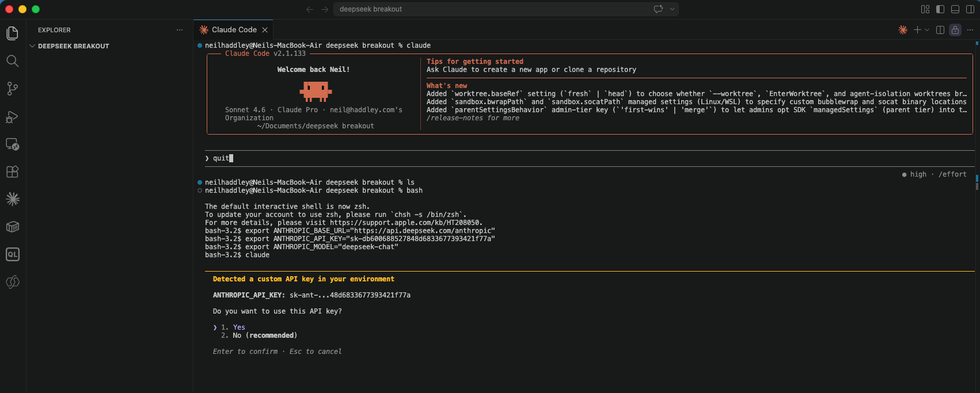Open the Source Control view
The width and height of the screenshot is (980, 393).
(x=13, y=89)
